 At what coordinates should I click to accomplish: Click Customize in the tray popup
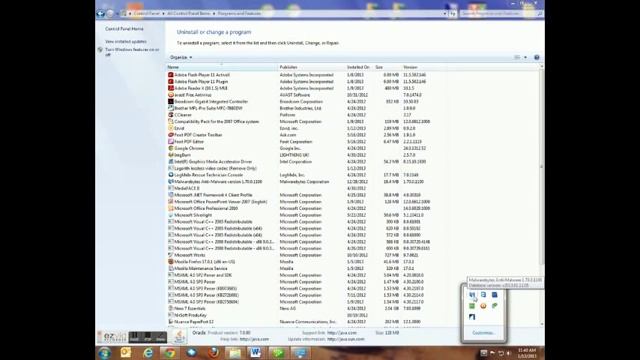[x=483, y=333]
